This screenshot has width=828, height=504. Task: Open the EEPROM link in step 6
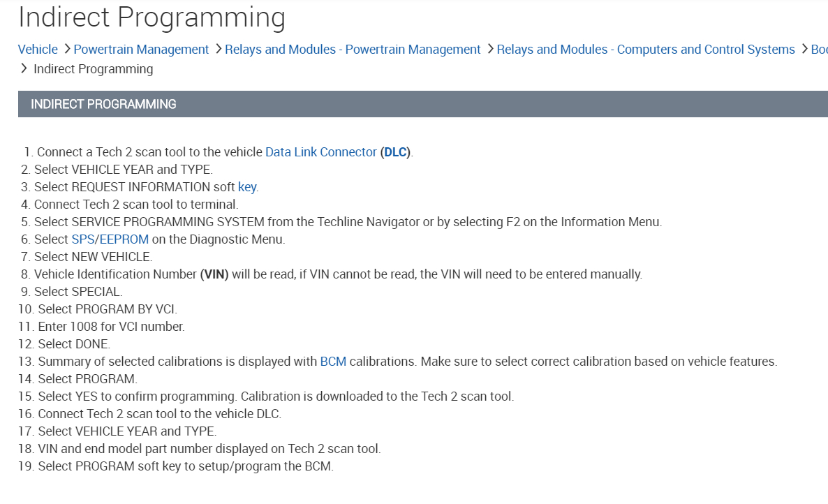click(x=126, y=239)
